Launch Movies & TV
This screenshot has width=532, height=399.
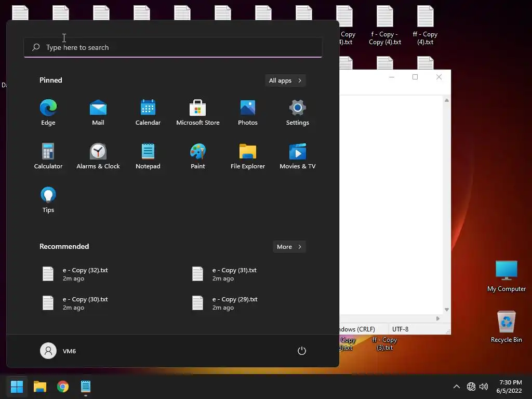pos(298,156)
